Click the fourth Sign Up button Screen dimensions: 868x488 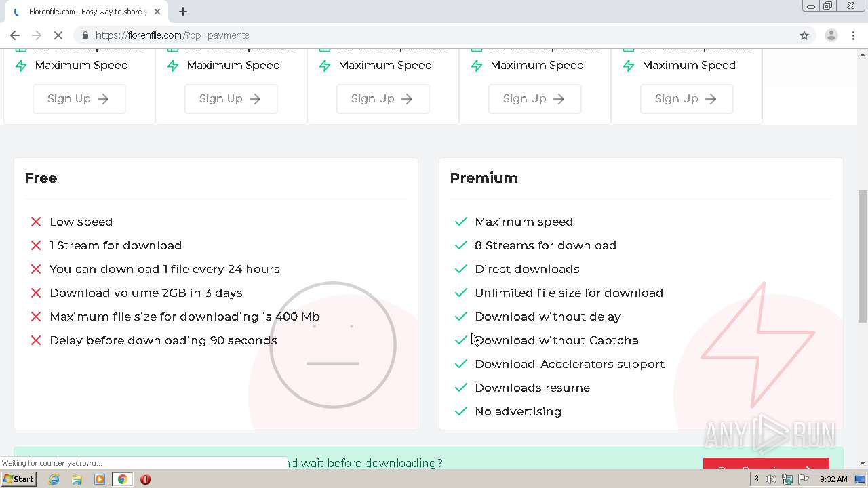click(534, 98)
